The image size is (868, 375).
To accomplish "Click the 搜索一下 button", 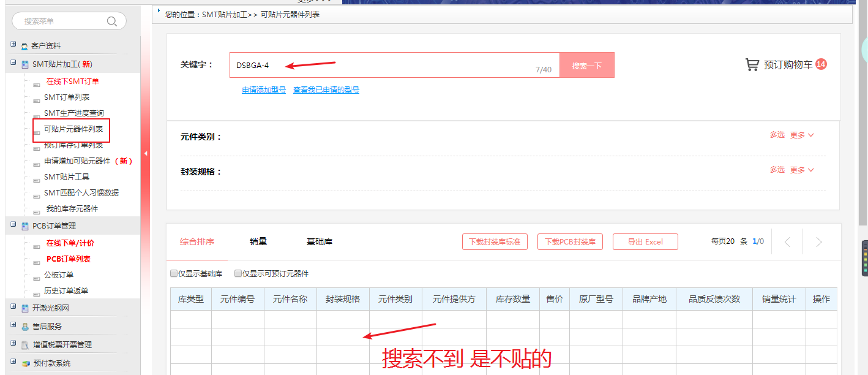I will 586,65.
